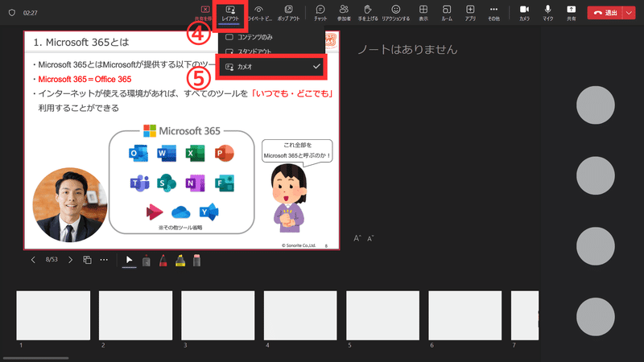Select the eraser tool
This screenshot has width=644, height=362.
click(196, 261)
